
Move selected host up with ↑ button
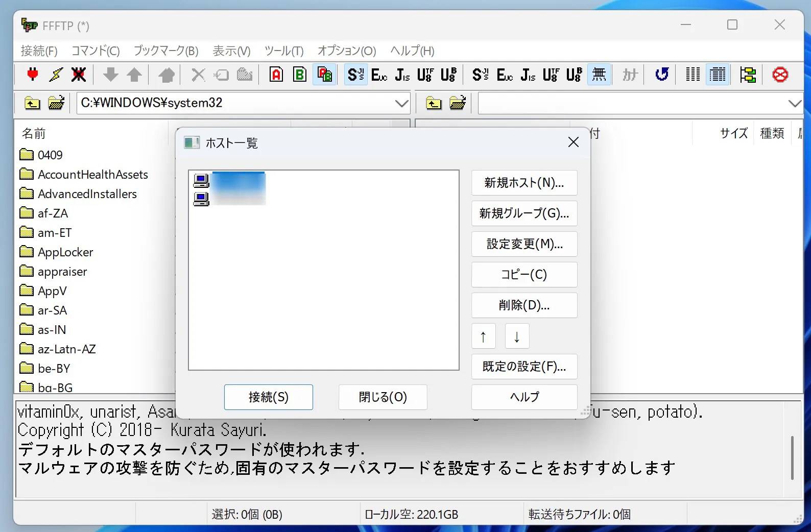pos(483,336)
